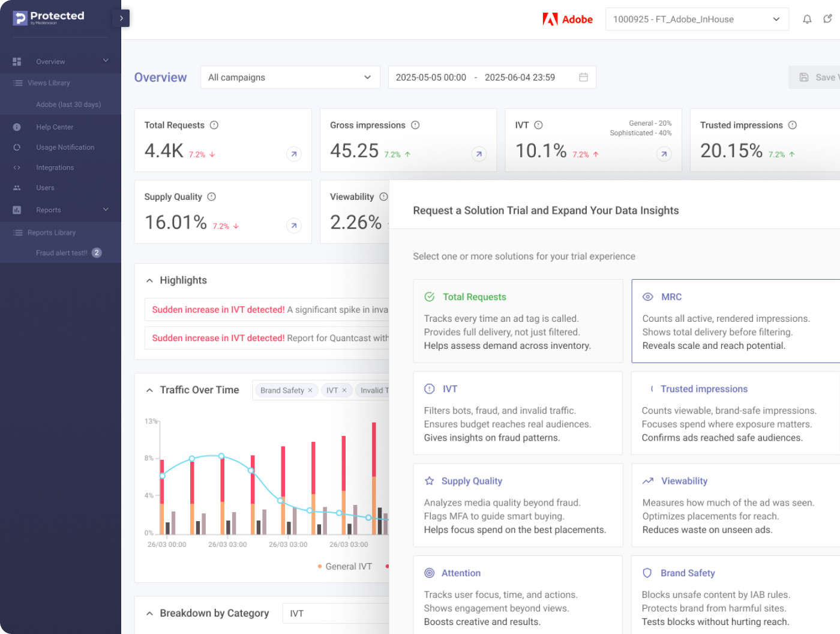Remove the Brand Safety filter chip

310,390
